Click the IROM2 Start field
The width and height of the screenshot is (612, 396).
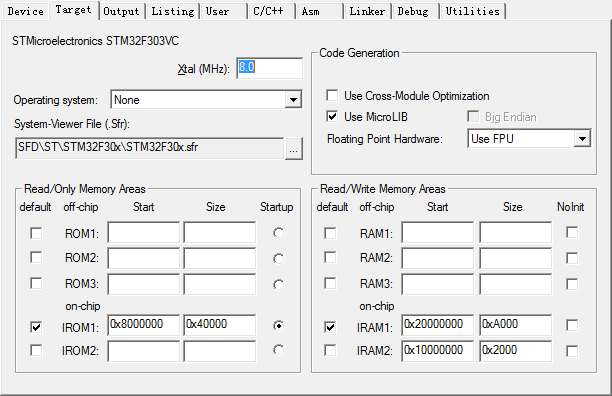[143, 351]
